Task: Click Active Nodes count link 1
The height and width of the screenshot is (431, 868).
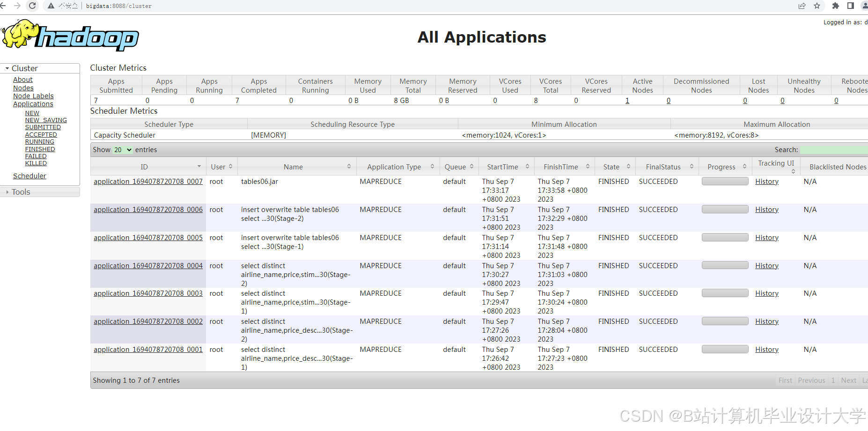Action: tap(627, 101)
